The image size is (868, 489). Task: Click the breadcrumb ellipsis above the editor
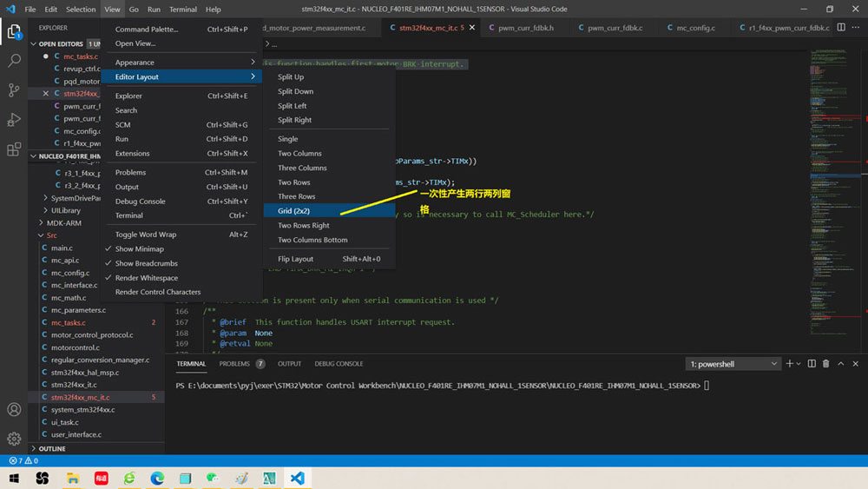[274, 44]
